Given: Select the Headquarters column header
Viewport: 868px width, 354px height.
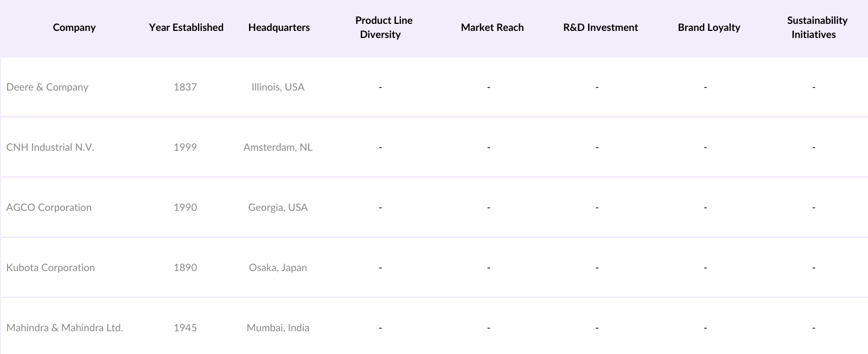Looking at the screenshot, I should pos(279,28).
